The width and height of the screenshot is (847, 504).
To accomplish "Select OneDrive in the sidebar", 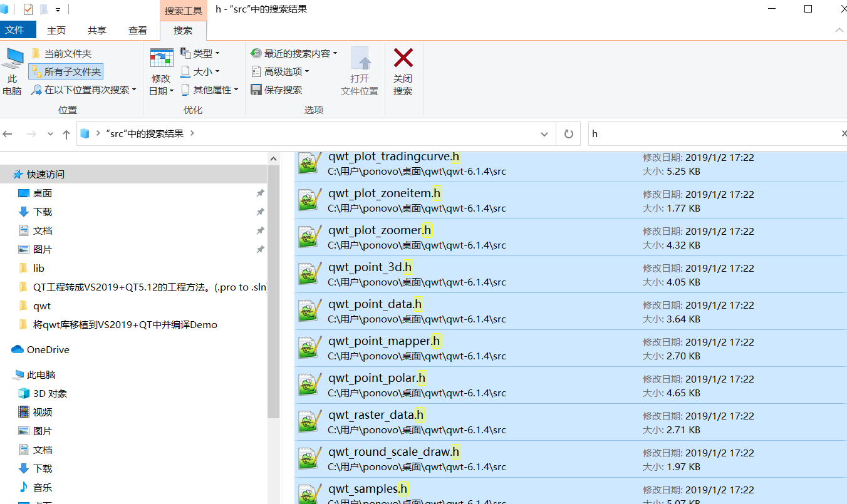I will tap(48, 349).
